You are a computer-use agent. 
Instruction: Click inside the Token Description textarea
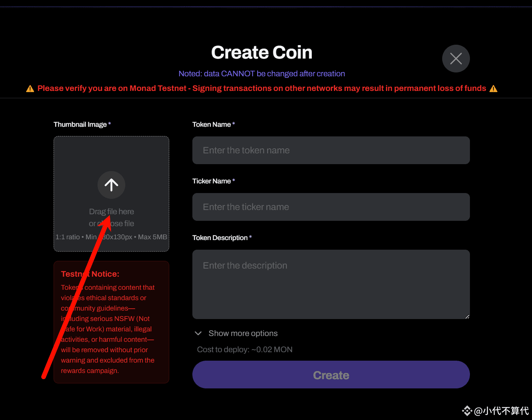click(x=331, y=284)
